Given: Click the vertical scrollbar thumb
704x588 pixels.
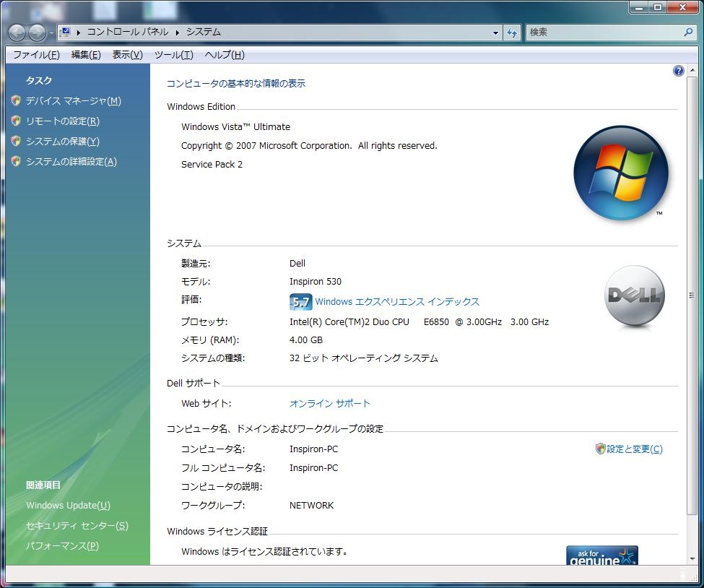Looking at the screenshot, I should tap(692, 295).
